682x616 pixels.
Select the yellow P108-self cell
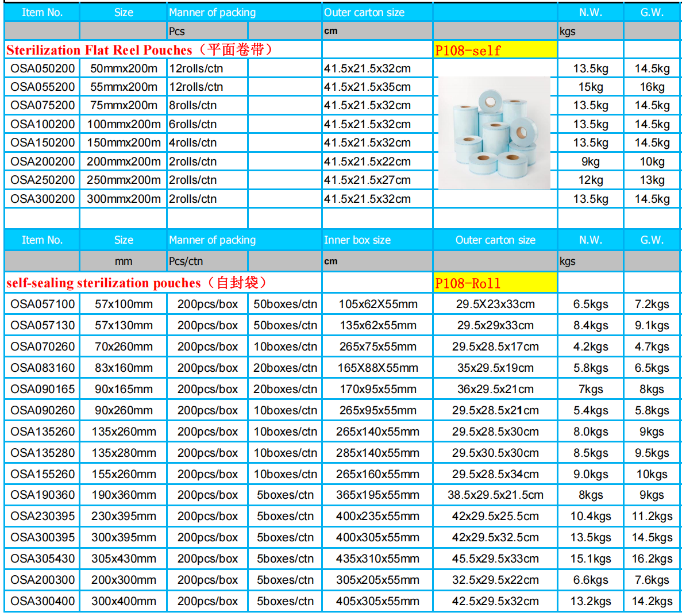(495, 51)
